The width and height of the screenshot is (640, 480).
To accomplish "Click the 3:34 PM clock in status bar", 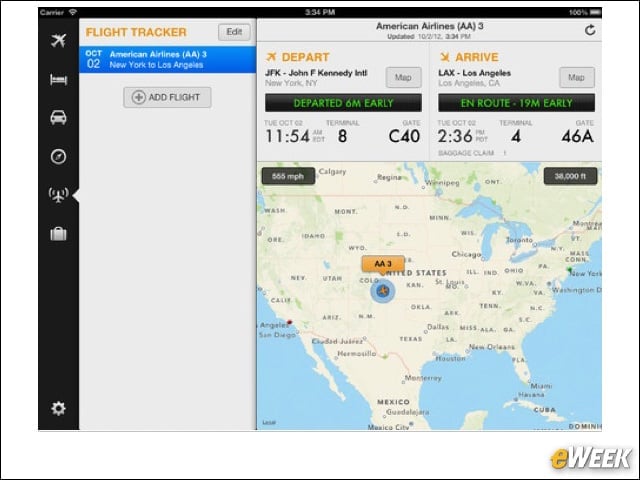I will (320, 12).
